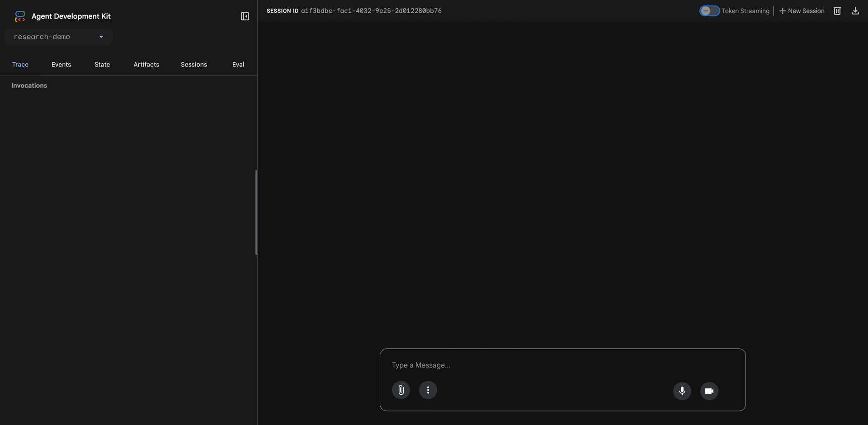Image resolution: width=868 pixels, height=425 pixels.
Task: Open the Eval tab
Action: pyautogui.click(x=238, y=65)
